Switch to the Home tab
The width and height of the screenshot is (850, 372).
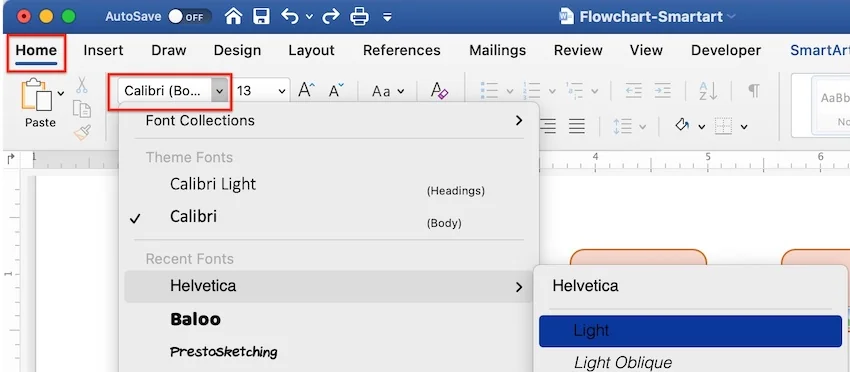pyautogui.click(x=36, y=50)
